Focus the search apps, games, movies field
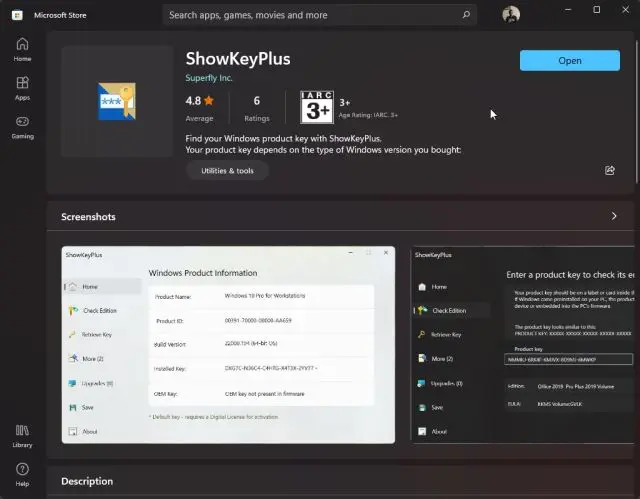The height and width of the screenshot is (499, 640). pos(319,15)
